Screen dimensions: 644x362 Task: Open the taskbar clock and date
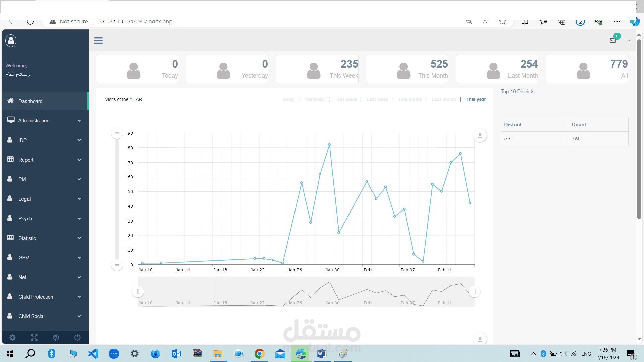pos(607,354)
